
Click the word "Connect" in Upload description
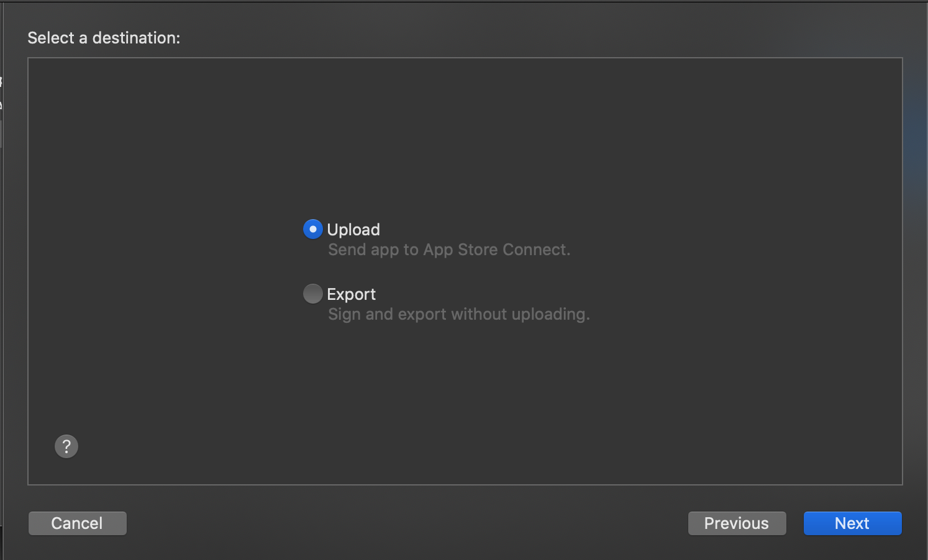click(x=535, y=250)
